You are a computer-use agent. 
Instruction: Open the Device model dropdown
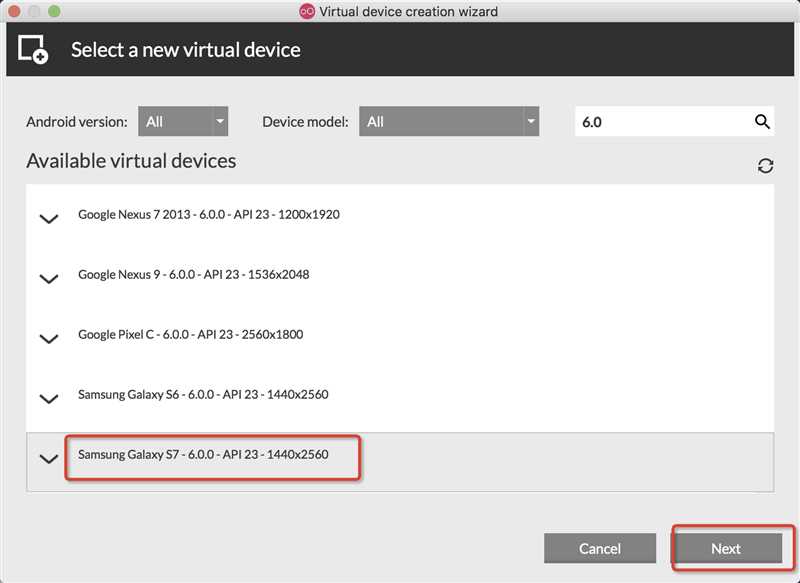pos(449,121)
